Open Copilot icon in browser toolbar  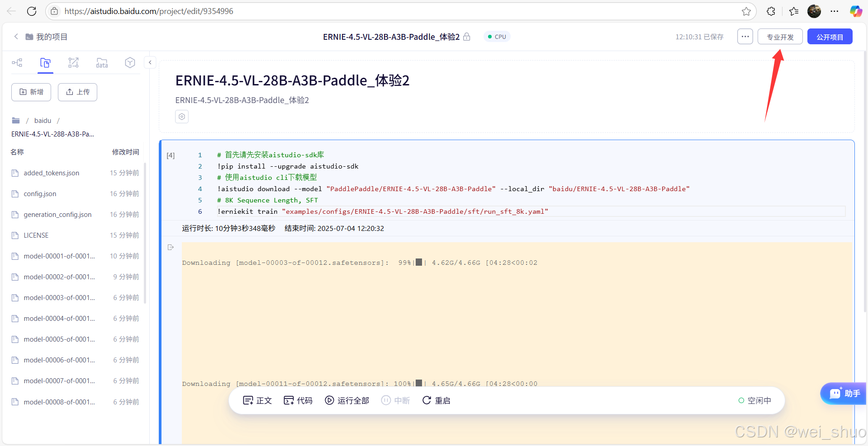click(x=856, y=11)
